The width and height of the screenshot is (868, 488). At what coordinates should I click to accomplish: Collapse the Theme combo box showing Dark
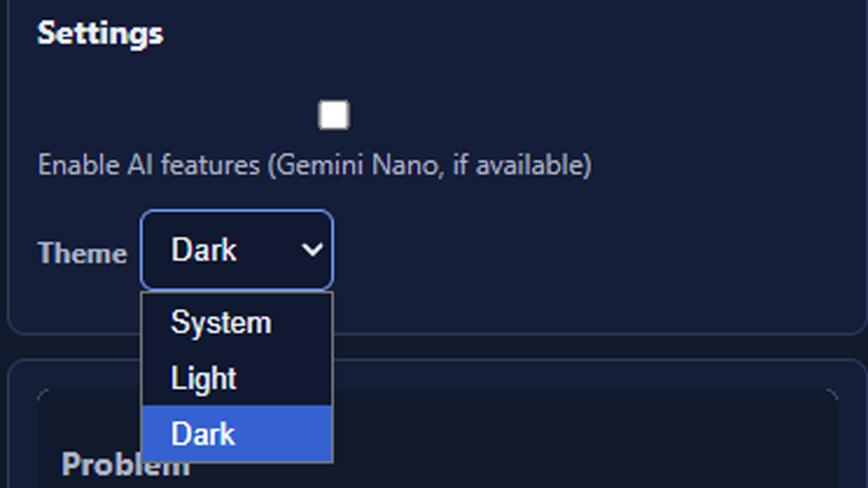(237, 249)
